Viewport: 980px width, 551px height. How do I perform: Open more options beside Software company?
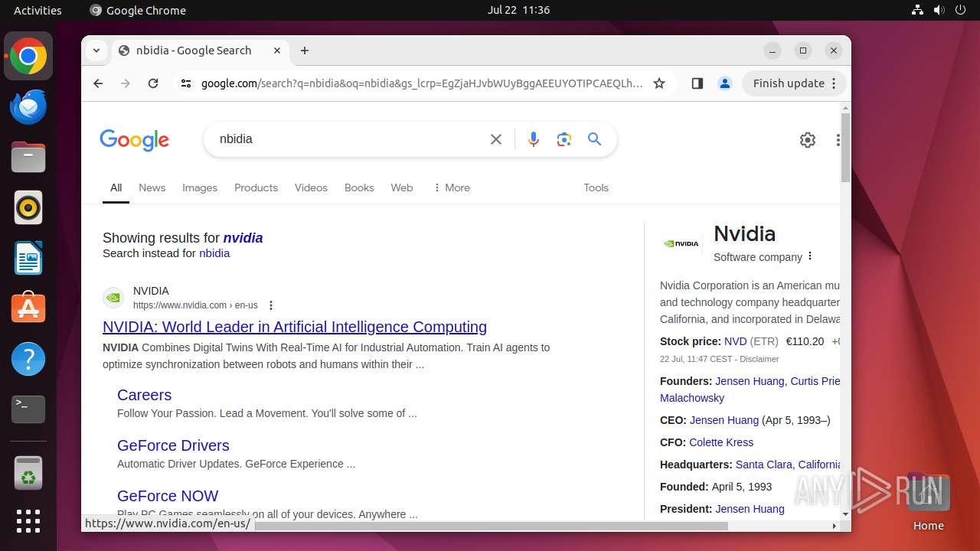tap(810, 256)
